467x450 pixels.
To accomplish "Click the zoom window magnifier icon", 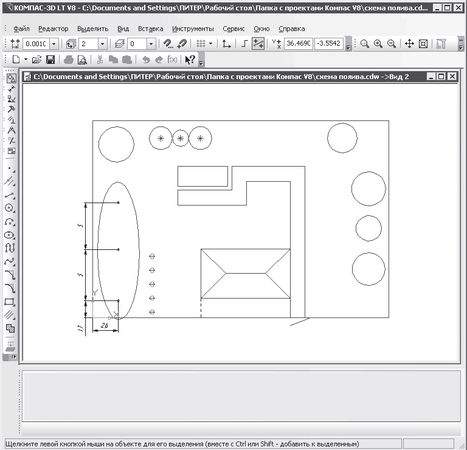I will [x=364, y=44].
